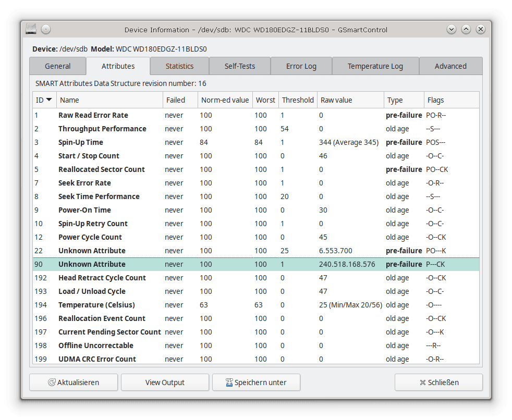Sort by the Name column header

pos(109,100)
